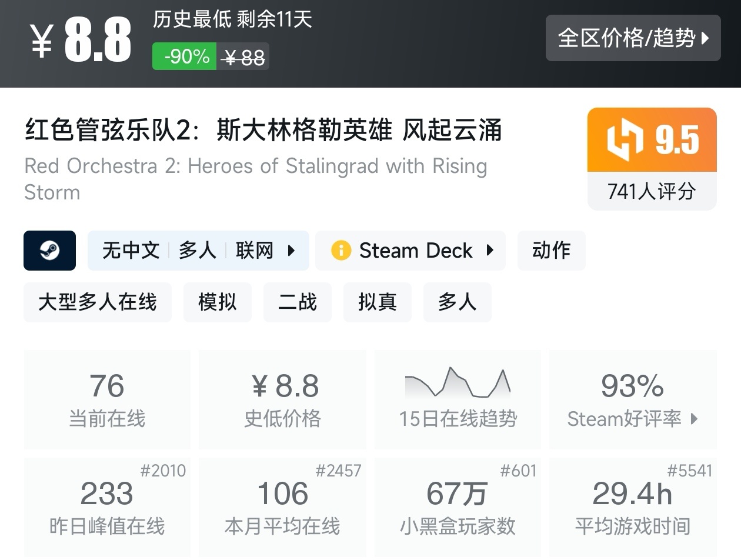This screenshot has width=741, height=560.
Task: Tap the 二战 tag
Action: pos(298,302)
